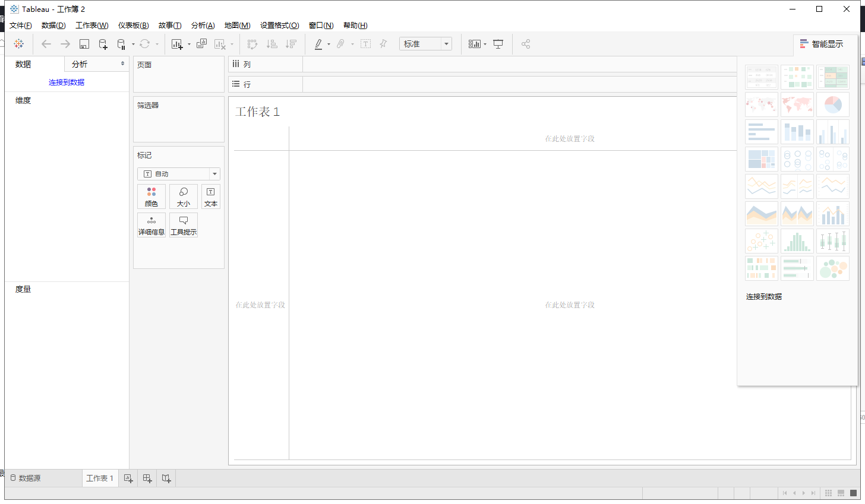
Task: Open the 分析(A) menu
Action: [x=203, y=26]
